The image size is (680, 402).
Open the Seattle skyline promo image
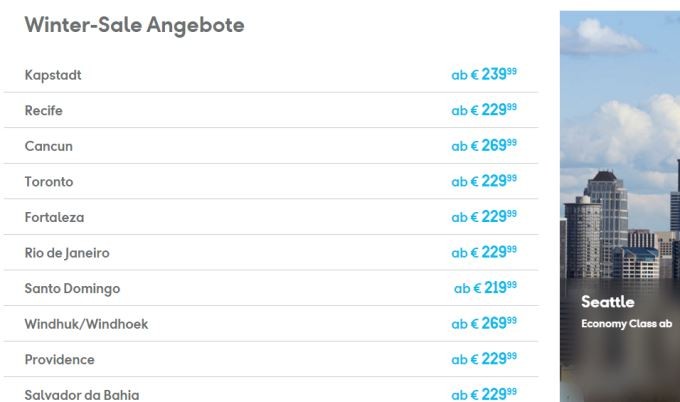(620, 206)
